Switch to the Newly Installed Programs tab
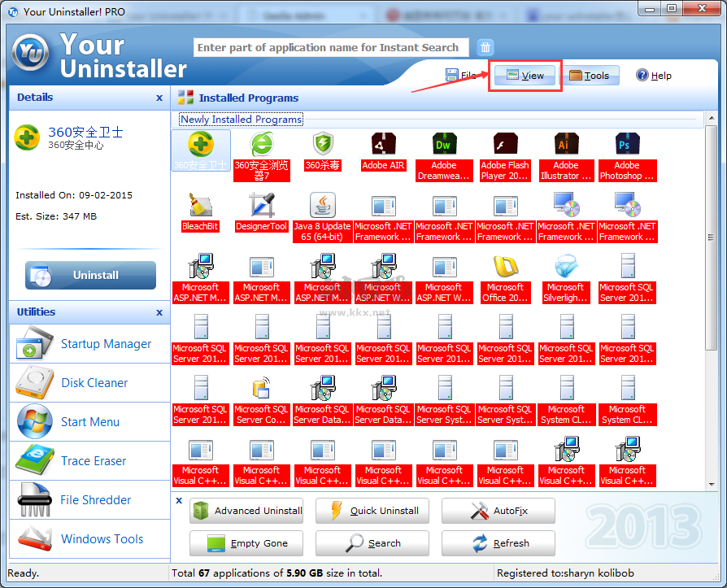The width and height of the screenshot is (727, 588). pos(240,119)
